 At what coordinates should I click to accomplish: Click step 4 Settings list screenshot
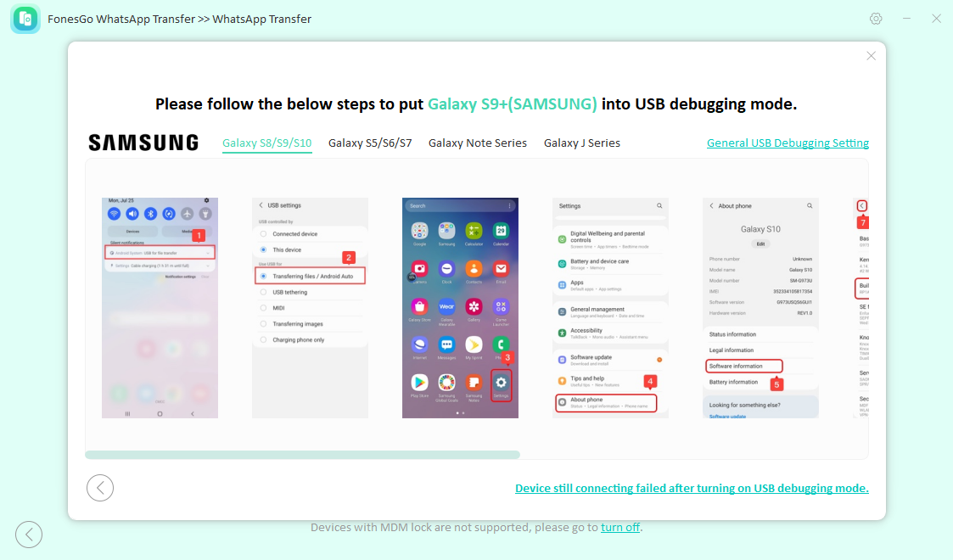click(610, 308)
